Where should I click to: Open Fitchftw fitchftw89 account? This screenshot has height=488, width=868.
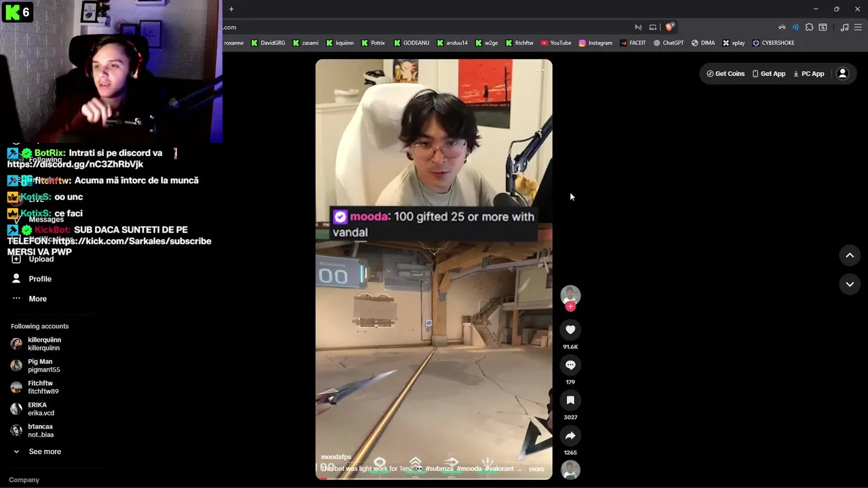pyautogui.click(x=35, y=388)
